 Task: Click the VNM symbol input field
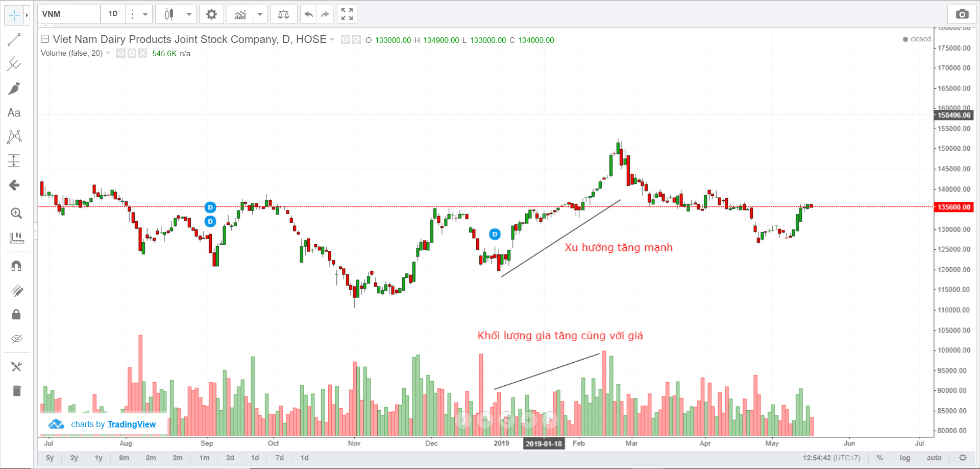click(69, 14)
